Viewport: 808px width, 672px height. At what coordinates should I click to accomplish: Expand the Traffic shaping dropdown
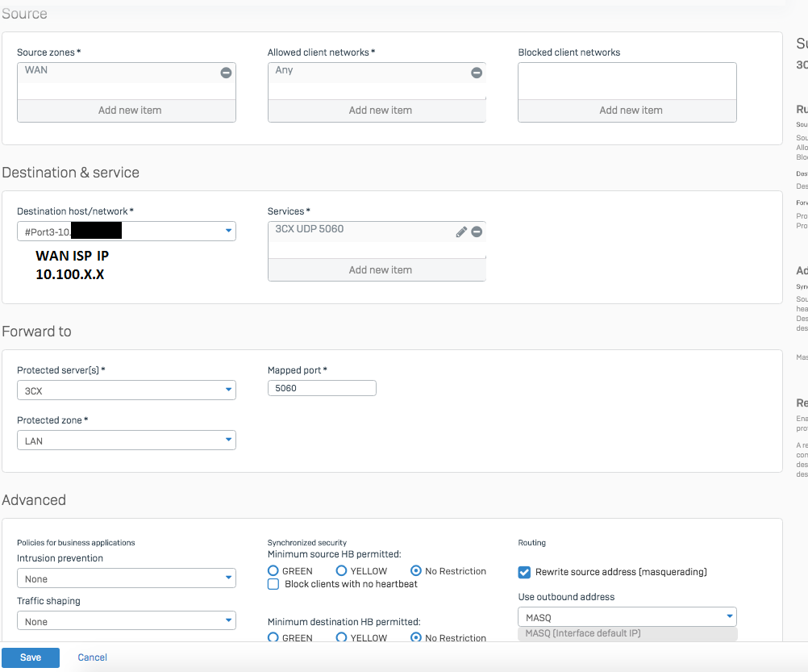[x=127, y=621]
